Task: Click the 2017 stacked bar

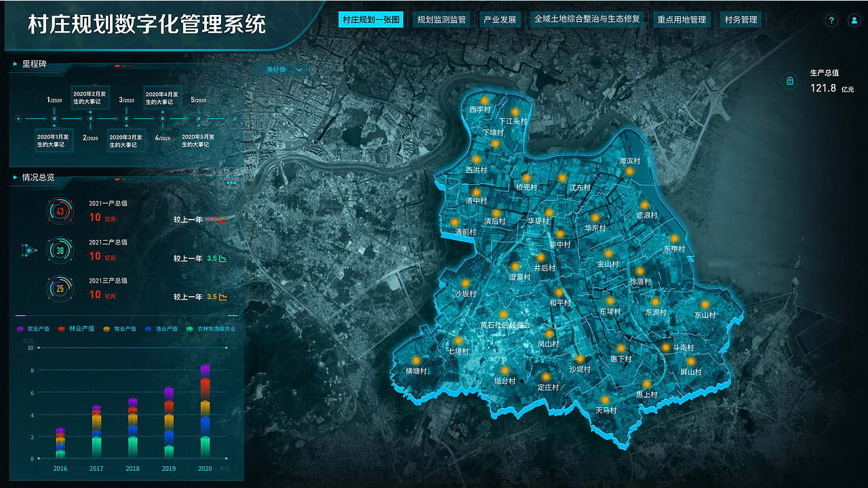Action: tap(96, 432)
